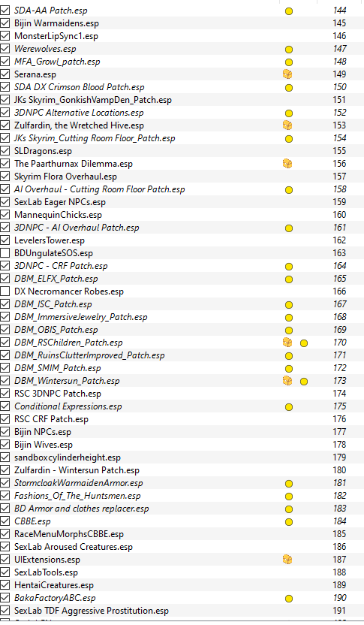This screenshot has height=625, width=364.
Task: Click the flag icon for DBM_SMIM_Patch.esp
Action: pos(289,368)
